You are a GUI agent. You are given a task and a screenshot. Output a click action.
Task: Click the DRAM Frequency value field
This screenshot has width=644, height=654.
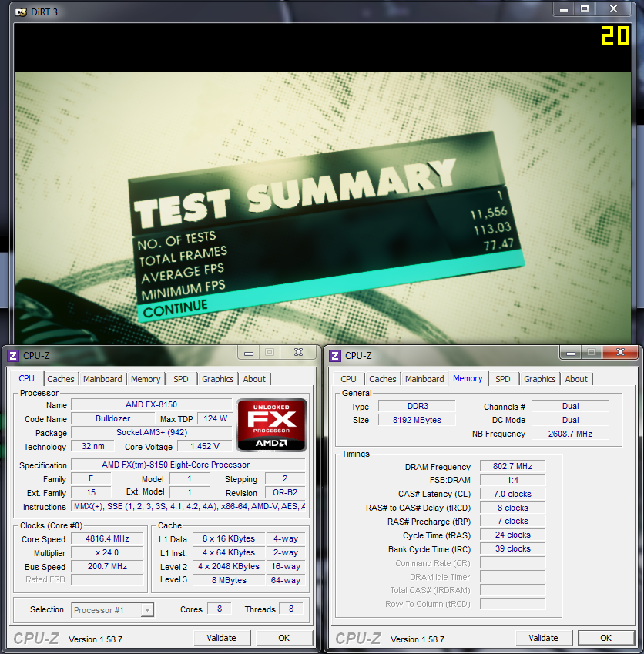point(512,467)
